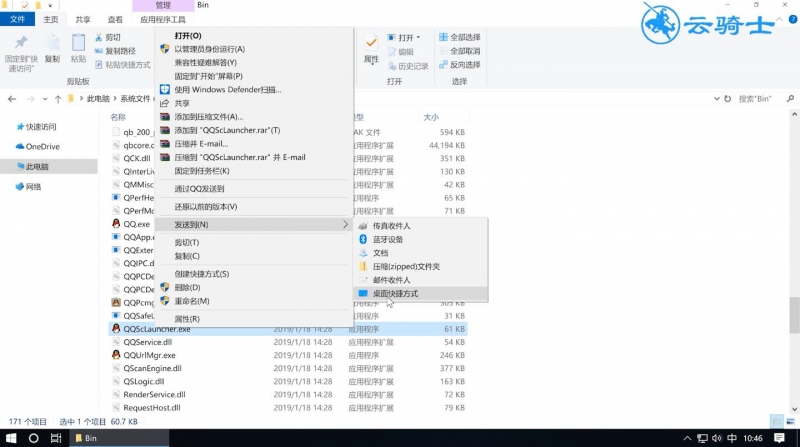Switch to the 主页 (Home) tab
This screenshot has height=447, width=800.
point(51,19)
